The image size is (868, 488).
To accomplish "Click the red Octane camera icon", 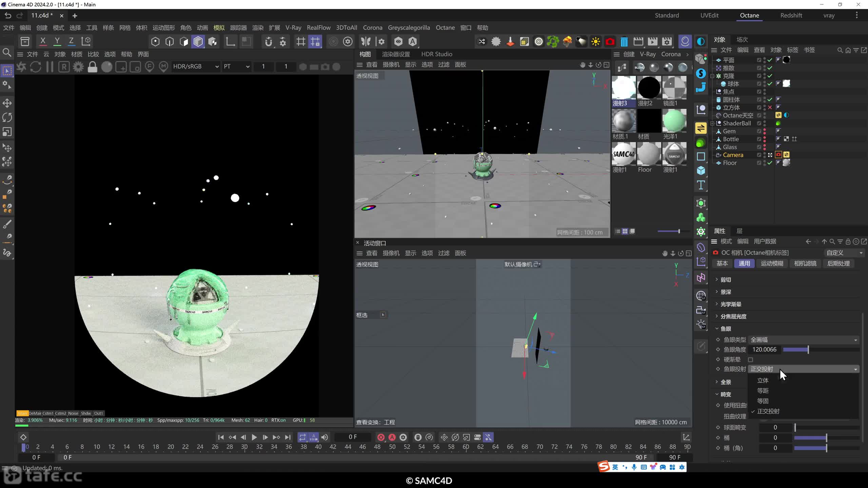I will pos(610,42).
